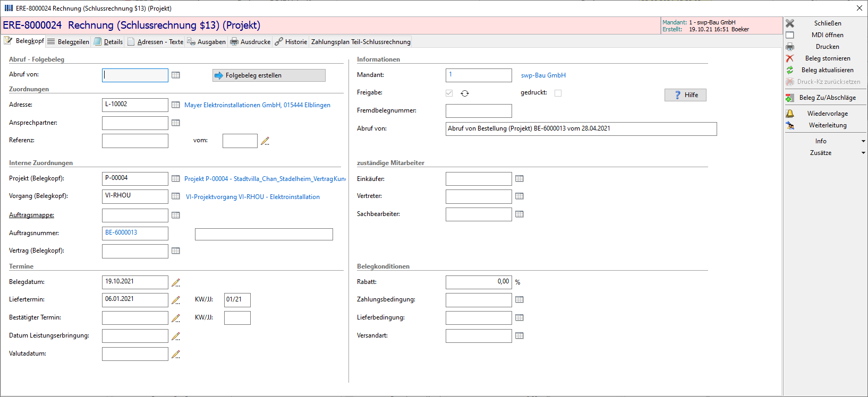Click the Referenz input field
This screenshot has width=868, height=397.
click(135, 141)
